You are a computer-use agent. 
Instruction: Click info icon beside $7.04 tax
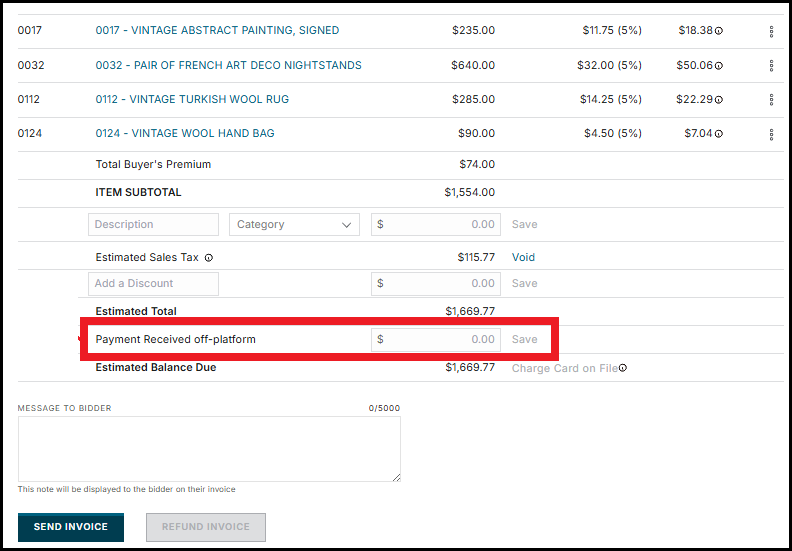tap(719, 134)
